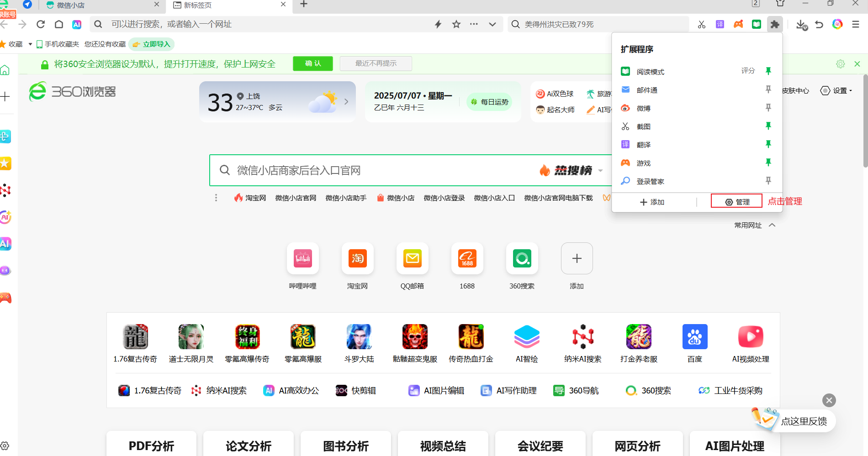Click the lightning speed mode icon
Screen dimensions: 868x456
[x=438, y=24]
